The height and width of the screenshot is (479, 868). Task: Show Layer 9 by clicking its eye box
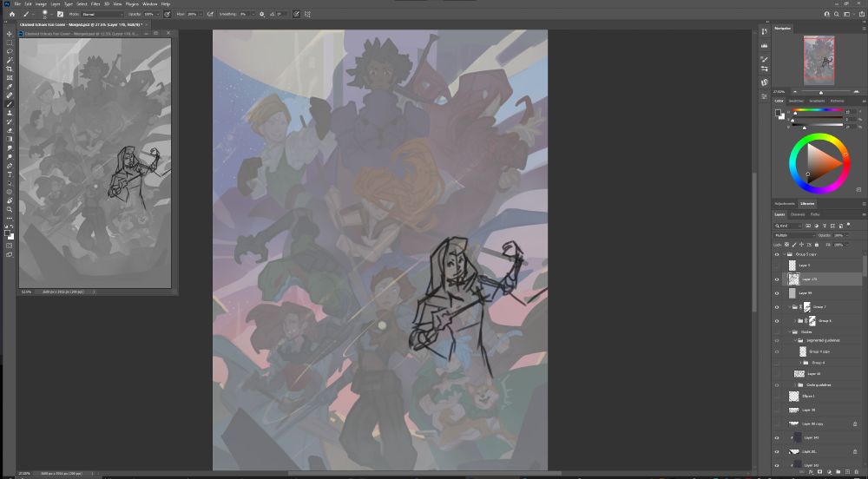click(777, 266)
